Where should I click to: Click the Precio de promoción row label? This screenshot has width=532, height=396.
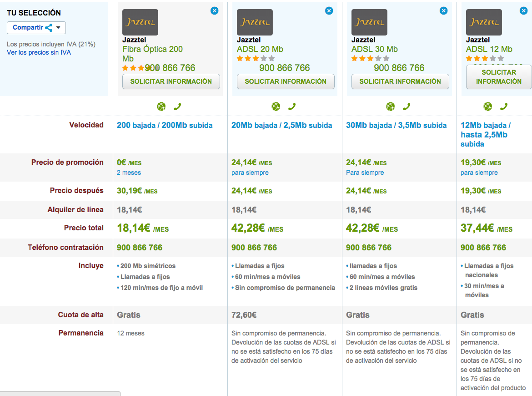(67, 162)
